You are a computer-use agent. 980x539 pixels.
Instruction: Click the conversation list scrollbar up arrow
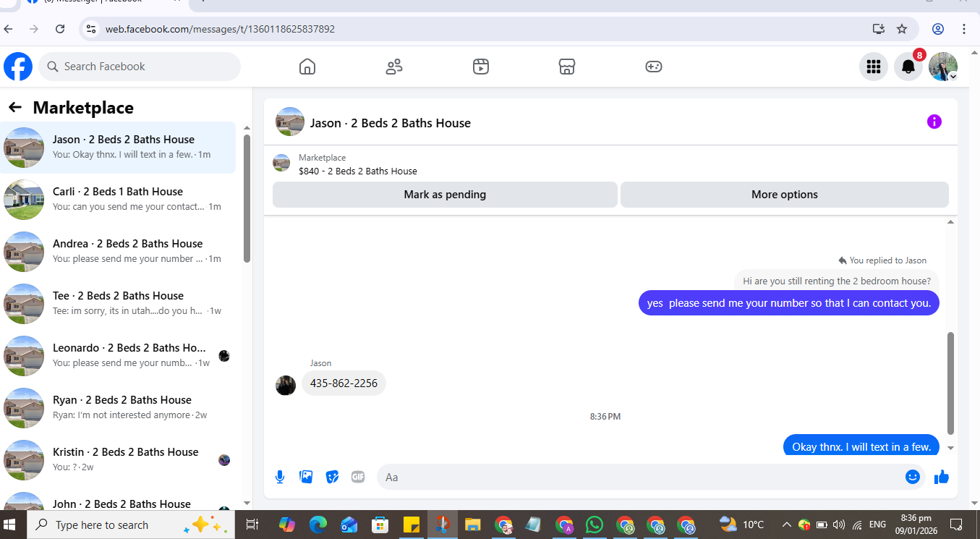(247, 128)
